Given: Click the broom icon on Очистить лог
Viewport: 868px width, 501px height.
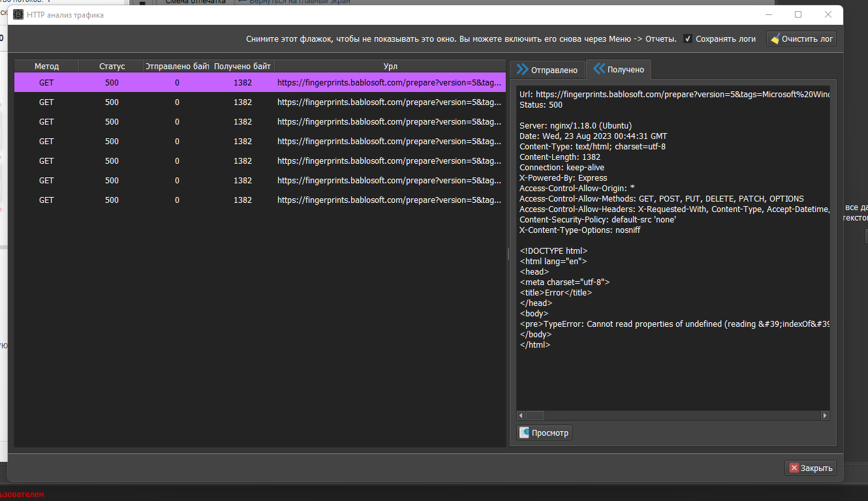Looking at the screenshot, I should (775, 39).
